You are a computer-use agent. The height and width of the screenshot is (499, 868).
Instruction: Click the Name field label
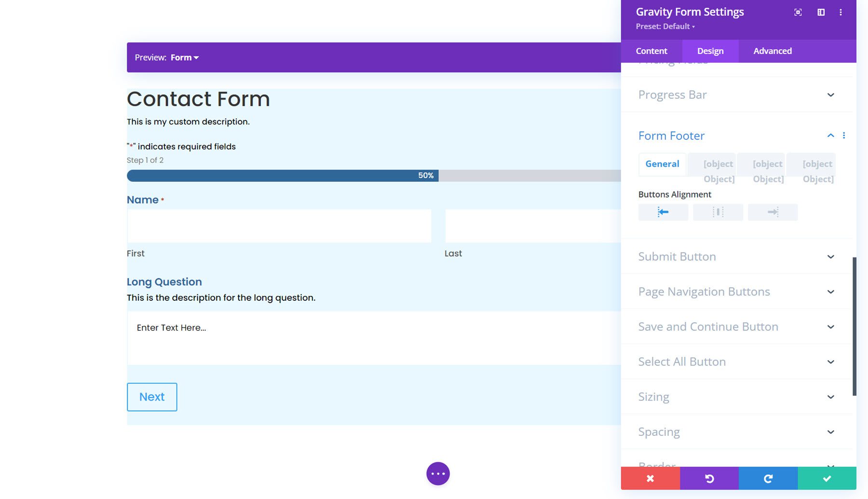pyautogui.click(x=143, y=200)
